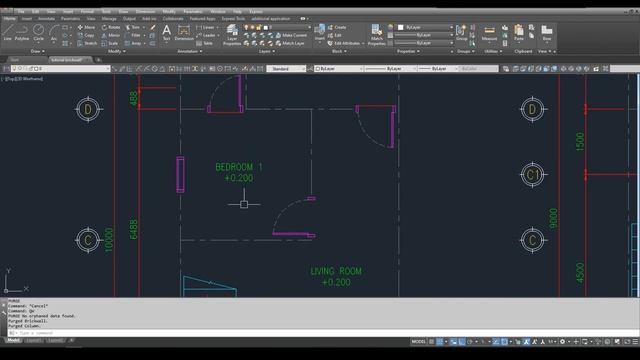Click Match Properties tool
640x360 pixels.
pos(376,34)
